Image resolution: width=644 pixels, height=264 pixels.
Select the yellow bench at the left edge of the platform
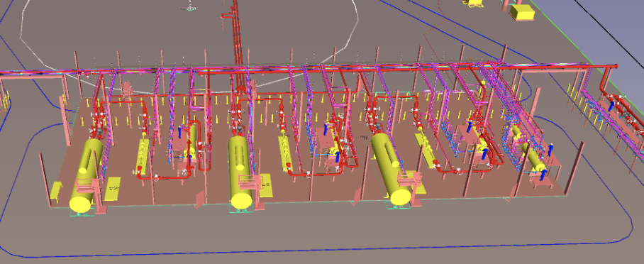(x=55, y=192)
